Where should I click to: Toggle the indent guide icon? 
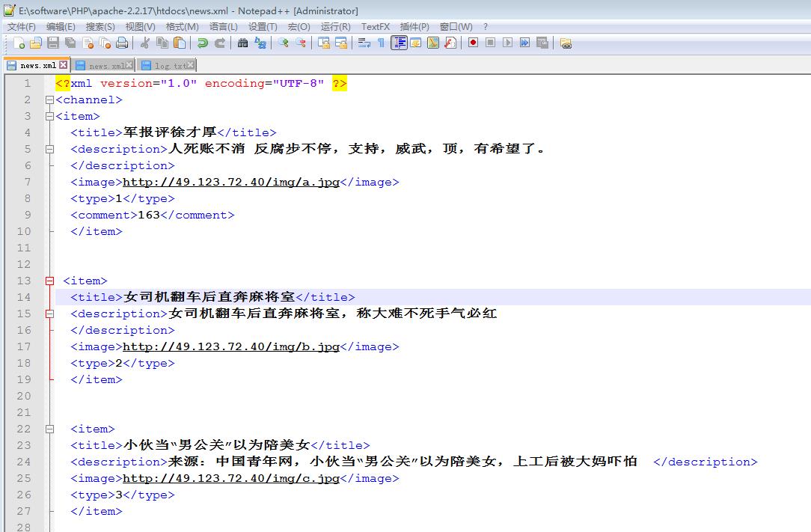[399, 43]
